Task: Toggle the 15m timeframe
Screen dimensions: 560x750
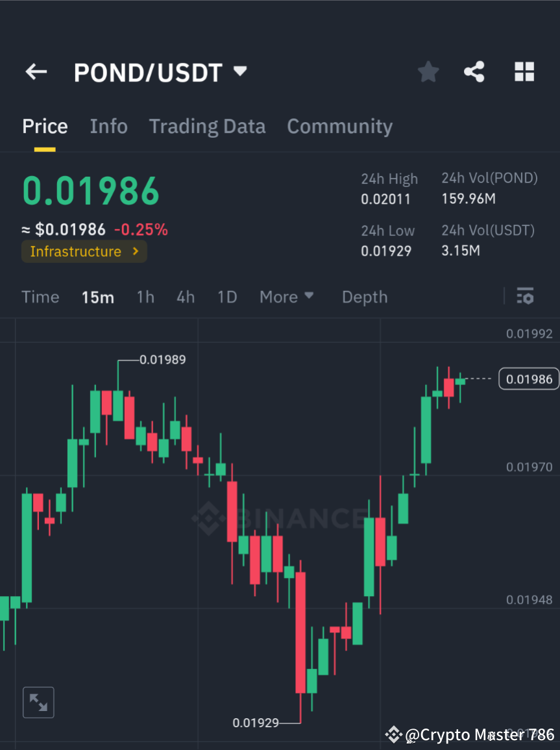Action: (x=97, y=297)
